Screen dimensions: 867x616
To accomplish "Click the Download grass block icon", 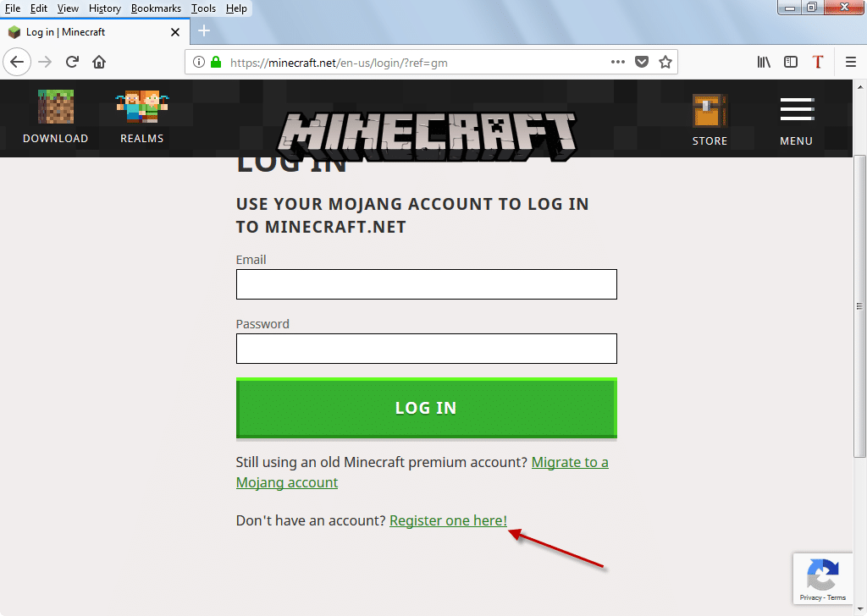I will point(55,107).
